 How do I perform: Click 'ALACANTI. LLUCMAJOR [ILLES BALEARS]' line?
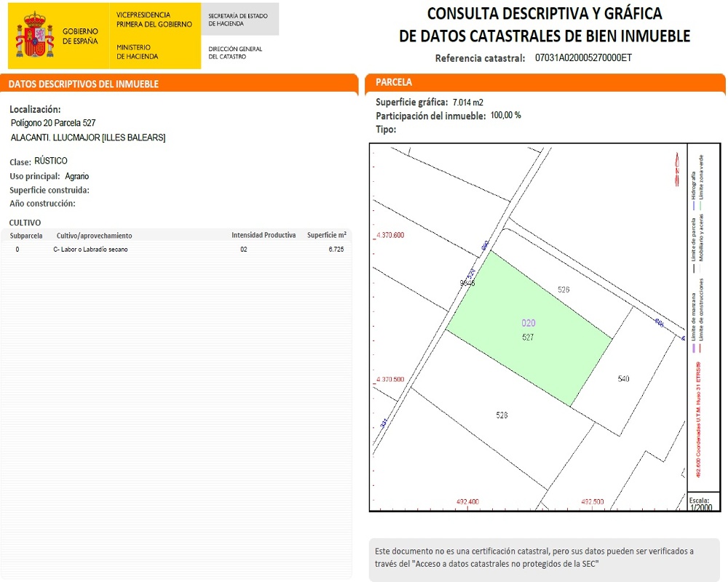(x=88, y=137)
